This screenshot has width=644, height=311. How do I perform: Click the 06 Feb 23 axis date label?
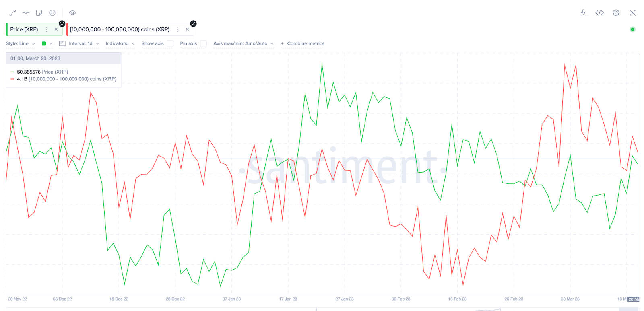(401, 299)
